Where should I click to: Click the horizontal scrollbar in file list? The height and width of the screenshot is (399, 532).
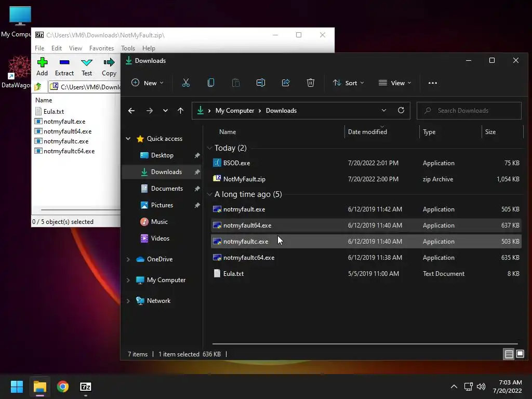[x=365, y=344]
